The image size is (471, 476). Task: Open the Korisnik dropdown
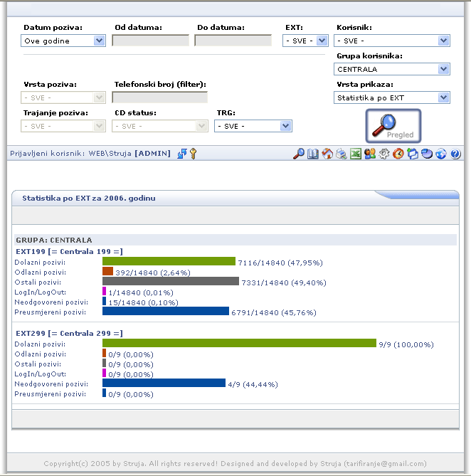(x=392, y=41)
